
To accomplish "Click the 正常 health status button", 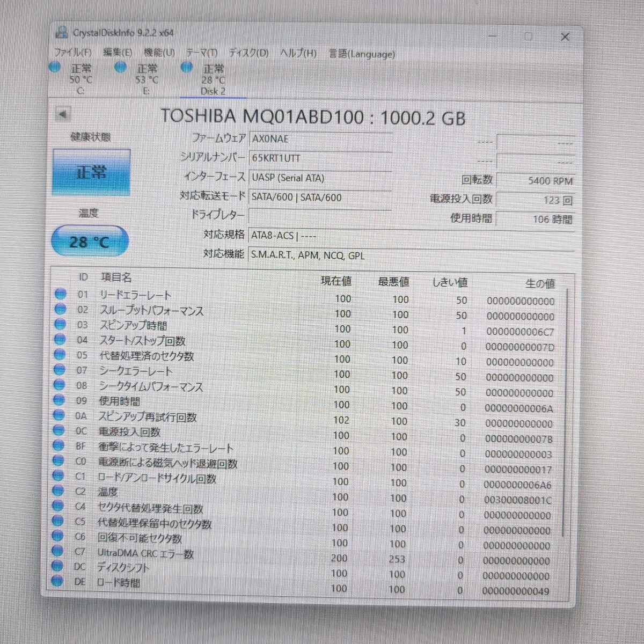I will (x=91, y=172).
